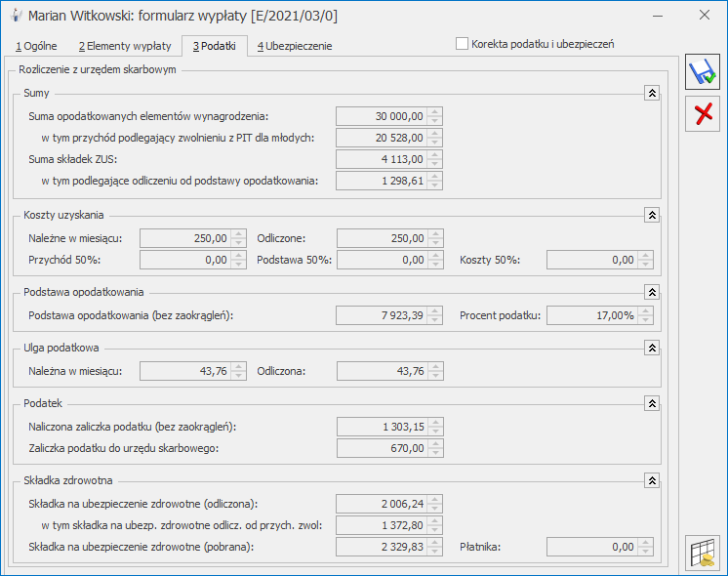Save the payment form with the floppy disk icon
This screenshot has height=576, width=728.
pos(703,71)
